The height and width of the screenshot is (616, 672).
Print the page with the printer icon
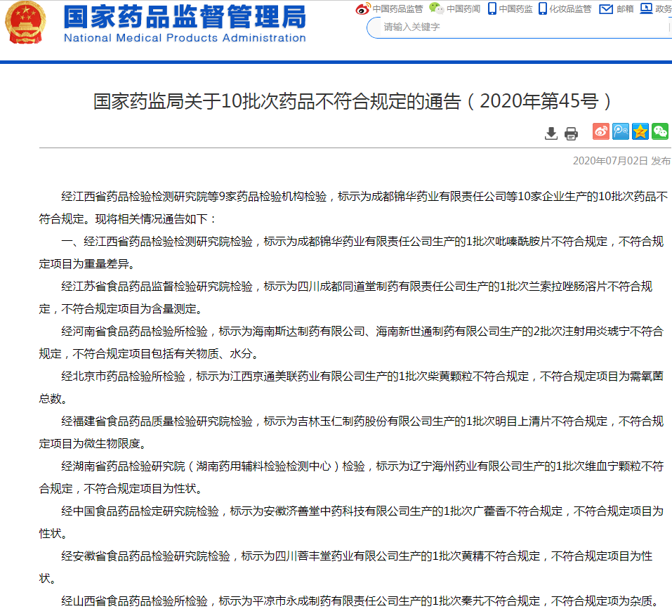tap(571, 133)
